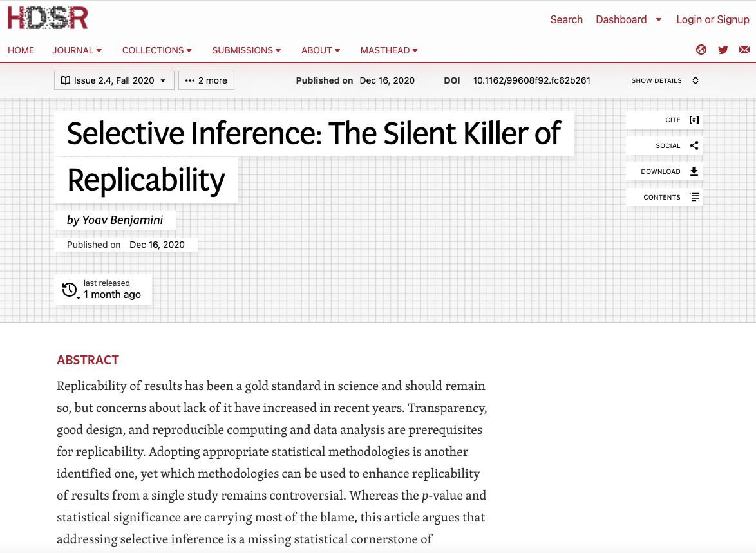
Task: Expand the ABOUT menu
Action: tap(321, 50)
